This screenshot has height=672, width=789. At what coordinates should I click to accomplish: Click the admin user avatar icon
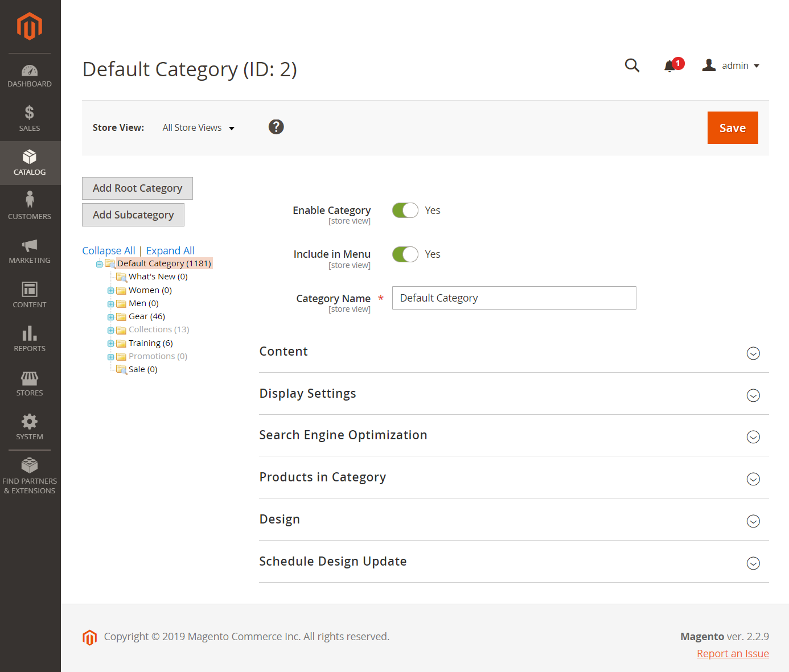coord(709,65)
